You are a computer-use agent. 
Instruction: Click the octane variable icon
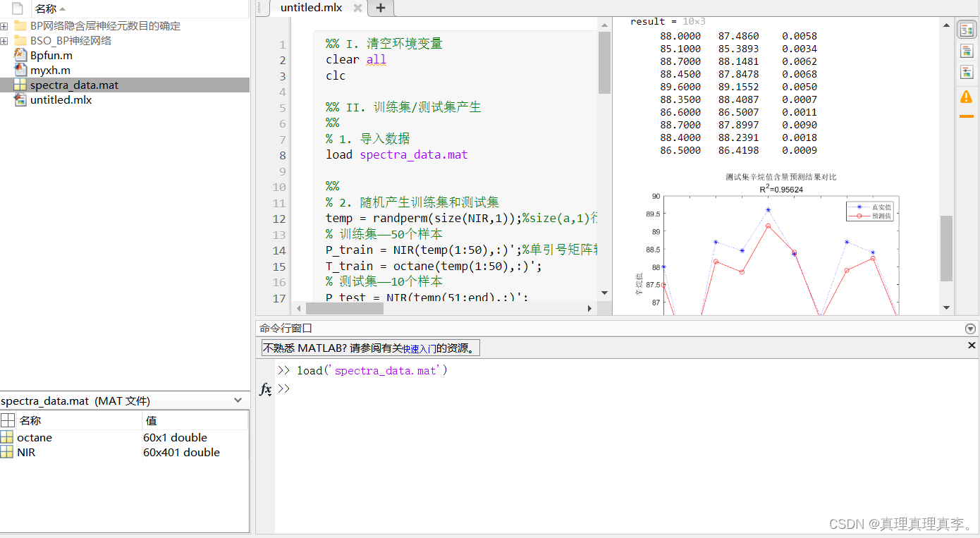click(x=7, y=437)
